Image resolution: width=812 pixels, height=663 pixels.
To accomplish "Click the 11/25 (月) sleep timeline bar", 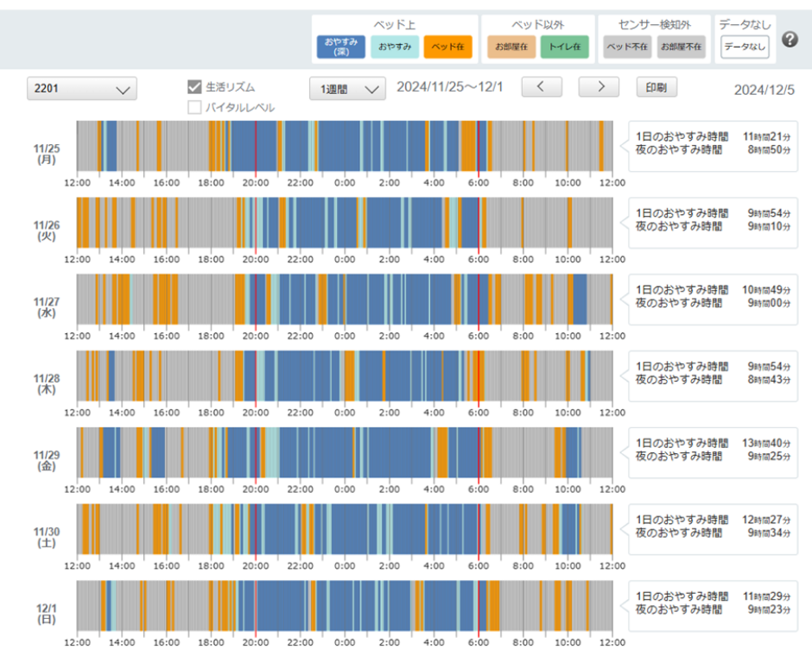I will tap(344, 146).
